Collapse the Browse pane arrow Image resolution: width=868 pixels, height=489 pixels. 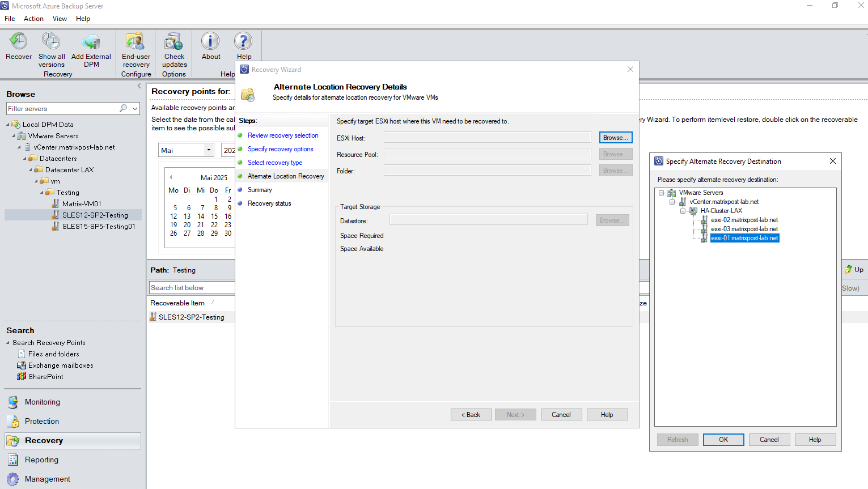pos(139,86)
